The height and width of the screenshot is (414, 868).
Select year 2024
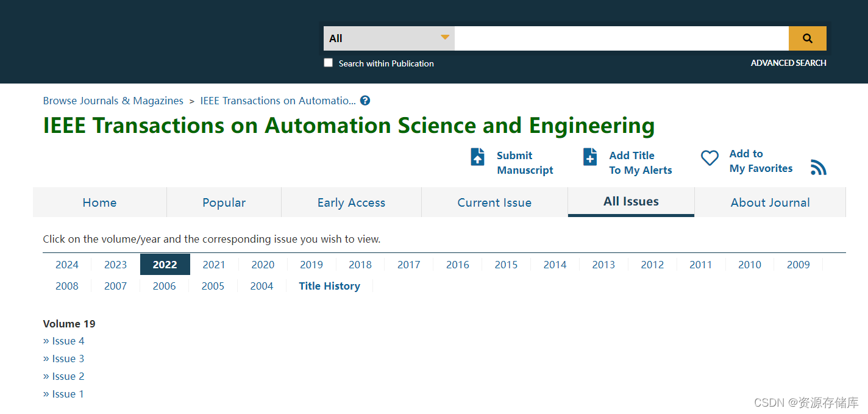(67, 265)
